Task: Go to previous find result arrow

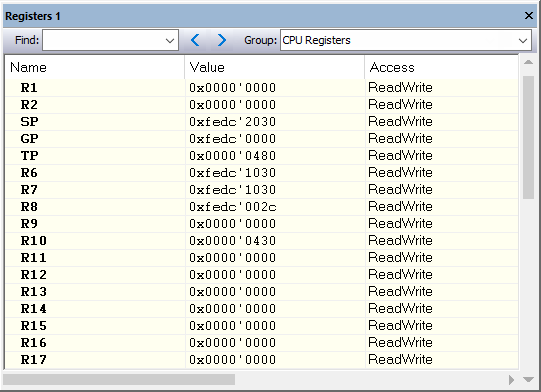Action: coord(195,40)
